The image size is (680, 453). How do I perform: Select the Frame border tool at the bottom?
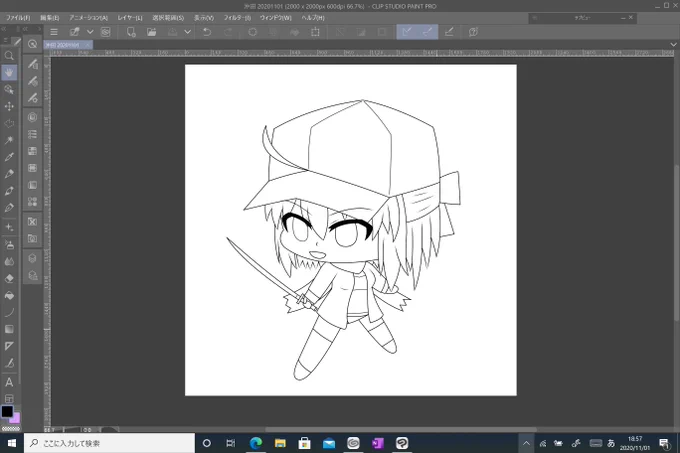(x=9, y=399)
